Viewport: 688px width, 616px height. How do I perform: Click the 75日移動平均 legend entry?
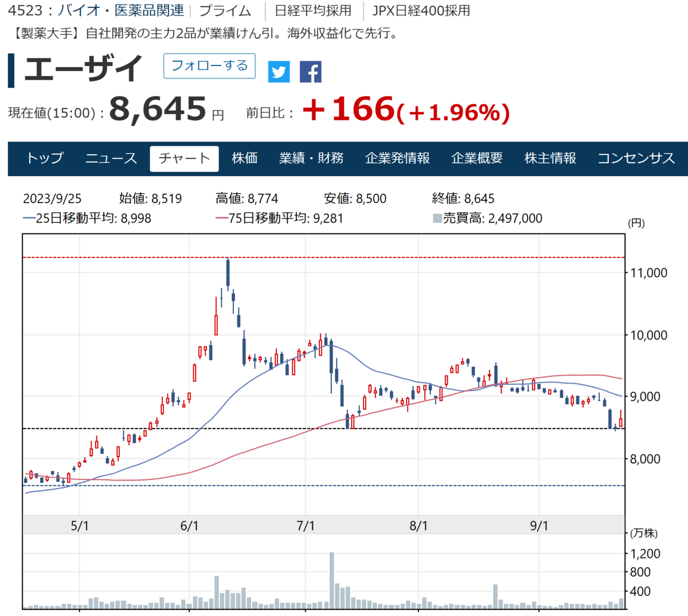(280, 219)
